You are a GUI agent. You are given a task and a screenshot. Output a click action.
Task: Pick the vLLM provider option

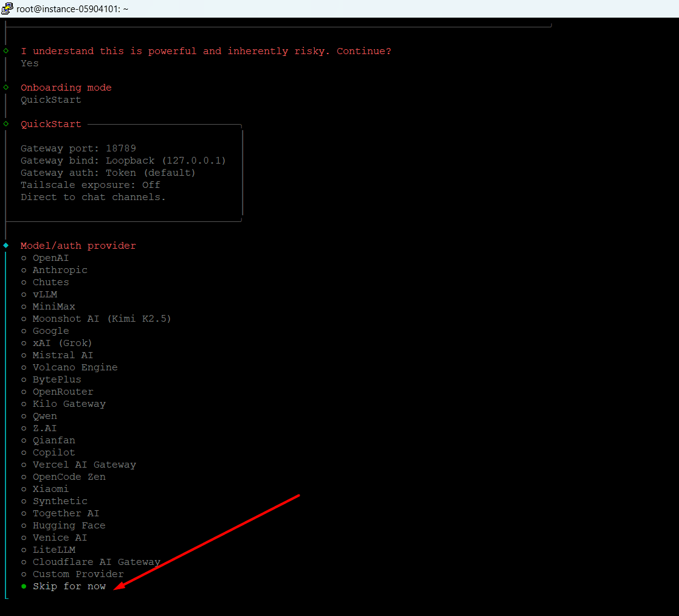click(x=44, y=294)
